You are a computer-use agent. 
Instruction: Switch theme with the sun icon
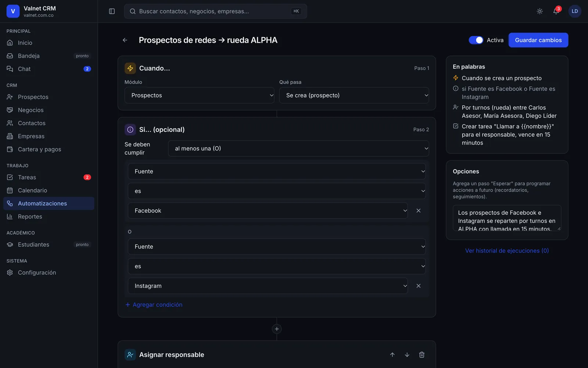(540, 11)
